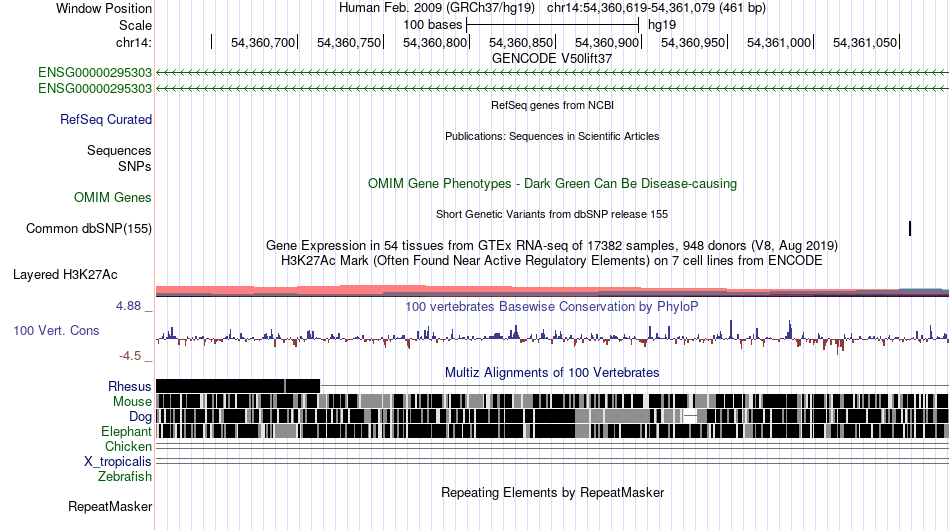
Task: Click Publications: Sequences in Scientific Articles title
Action: pos(552,136)
